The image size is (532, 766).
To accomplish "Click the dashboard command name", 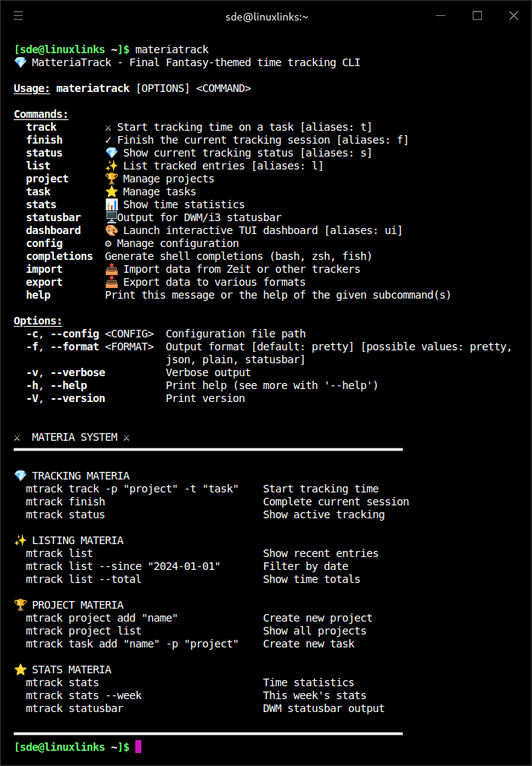I will point(53,230).
